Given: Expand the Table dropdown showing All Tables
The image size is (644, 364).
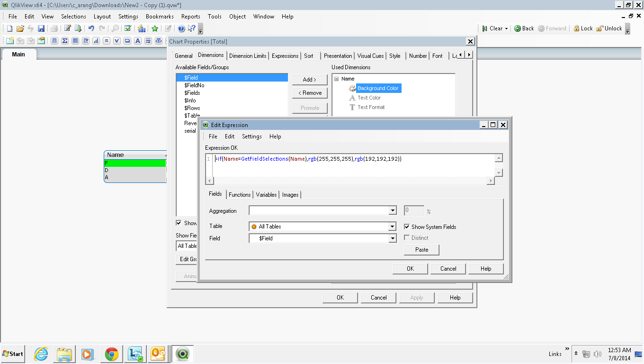Looking at the screenshot, I should (392, 227).
